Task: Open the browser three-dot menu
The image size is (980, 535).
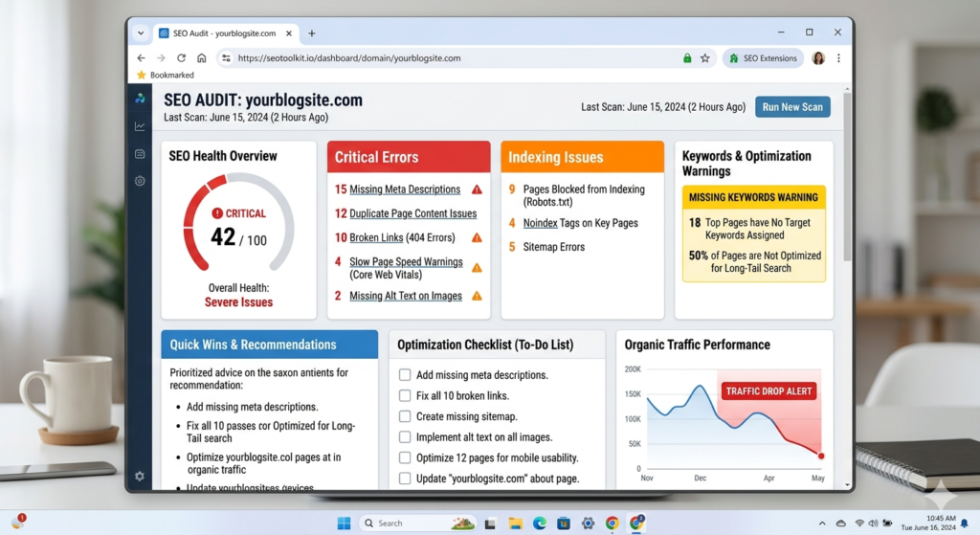Action: click(838, 58)
